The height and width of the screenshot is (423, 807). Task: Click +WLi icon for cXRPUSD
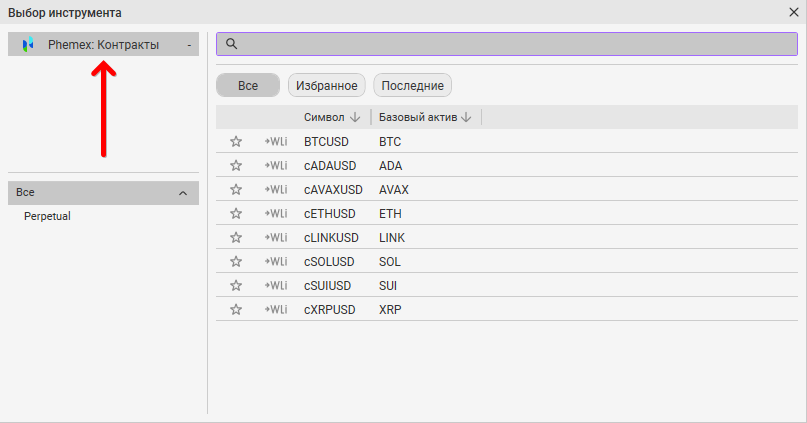[275, 310]
